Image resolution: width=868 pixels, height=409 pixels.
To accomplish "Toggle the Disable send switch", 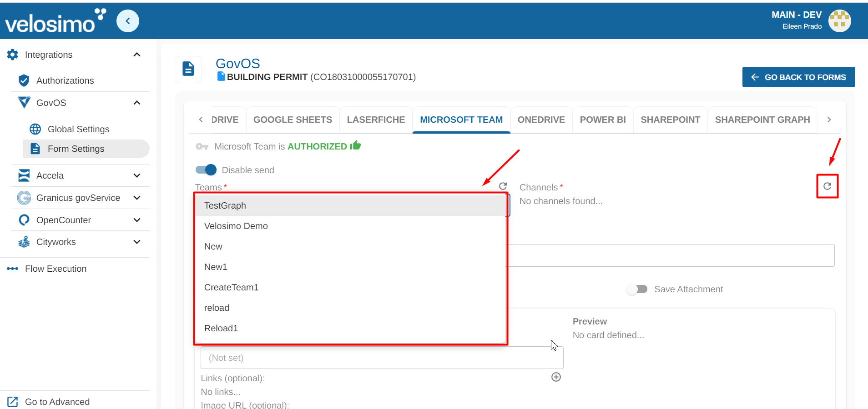I will point(206,170).
